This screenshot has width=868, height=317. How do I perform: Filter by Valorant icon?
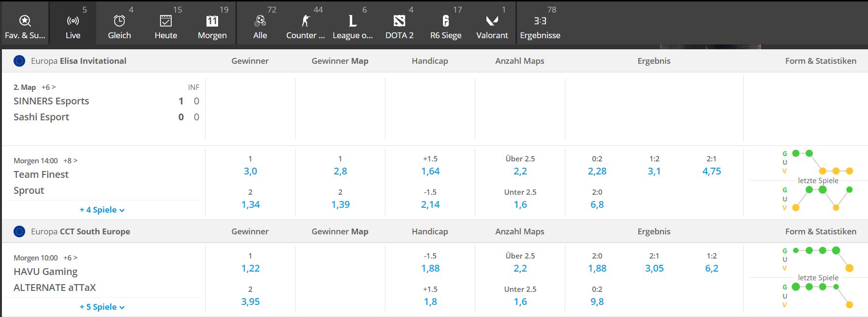tap(492, 21)
